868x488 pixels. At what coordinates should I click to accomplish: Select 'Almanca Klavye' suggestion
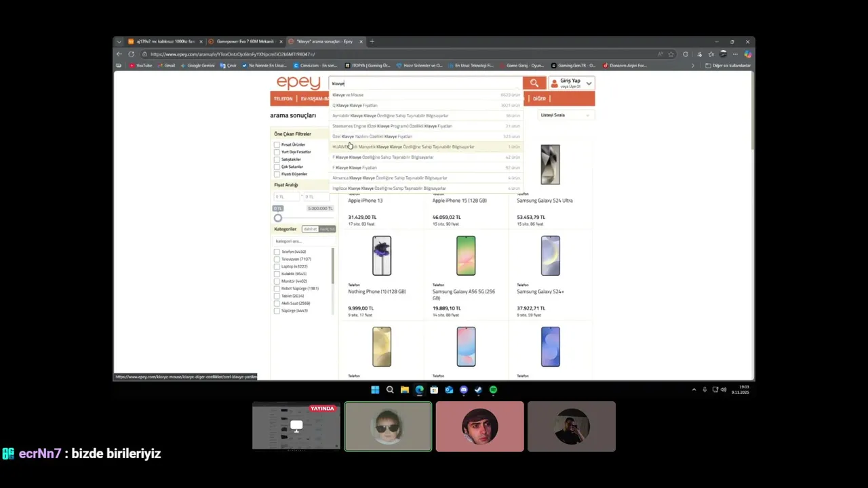(426, 178)
